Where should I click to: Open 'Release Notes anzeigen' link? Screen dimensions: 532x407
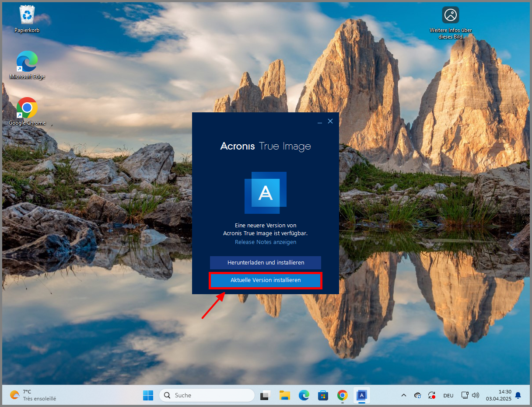pyautogui.click(x=266, y=242)
